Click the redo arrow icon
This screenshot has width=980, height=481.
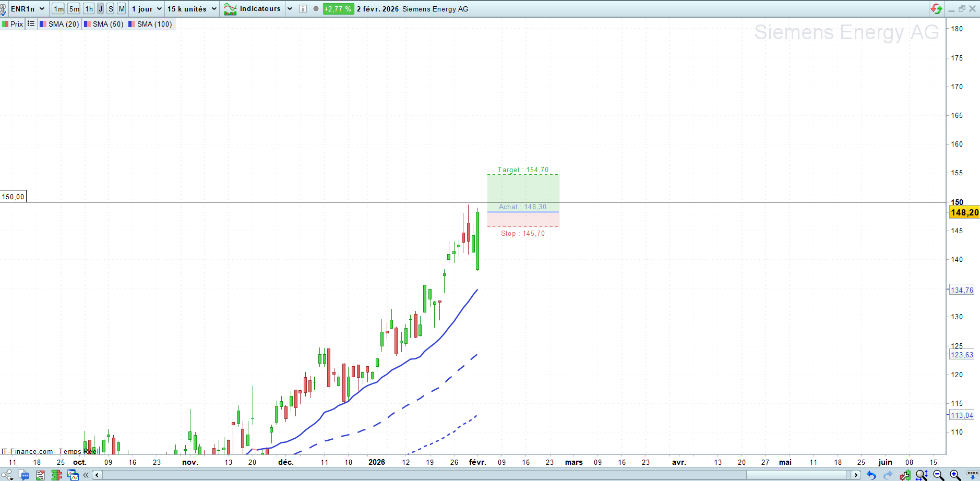(x=888, y=475)
